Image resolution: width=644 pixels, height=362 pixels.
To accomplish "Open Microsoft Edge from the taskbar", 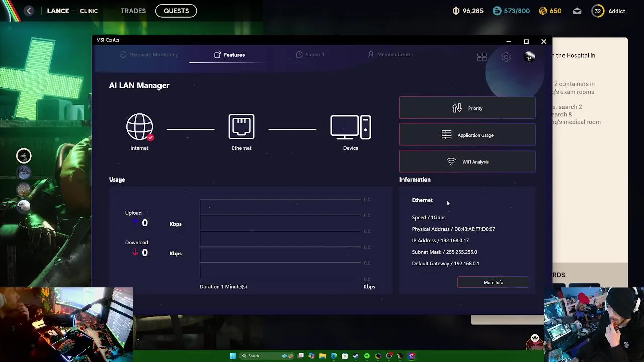I will tap(334, 356).
